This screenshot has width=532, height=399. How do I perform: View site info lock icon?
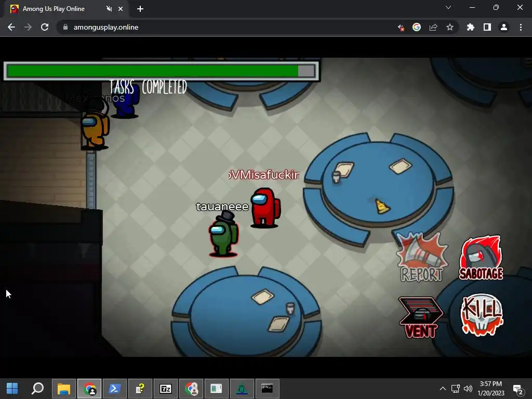[65, 27]
